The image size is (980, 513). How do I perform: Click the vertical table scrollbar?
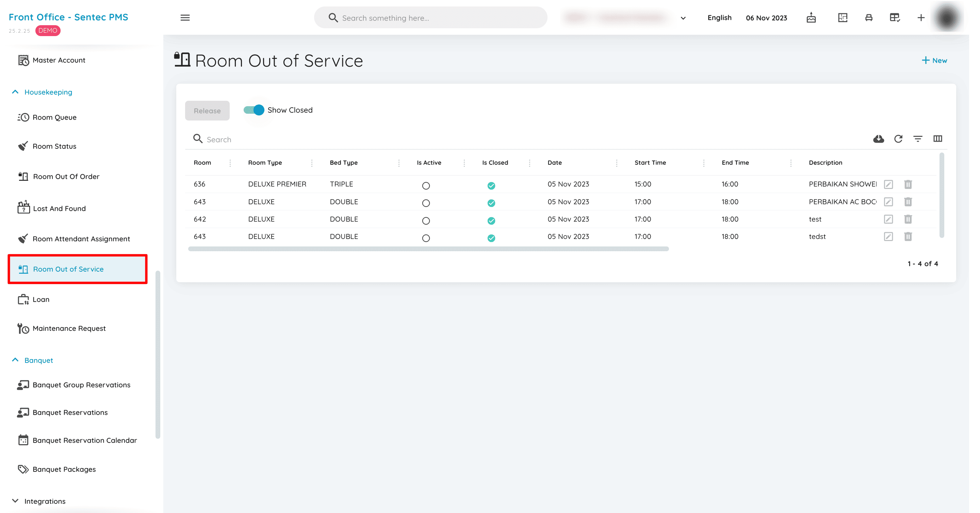click(x=941, y=195)
